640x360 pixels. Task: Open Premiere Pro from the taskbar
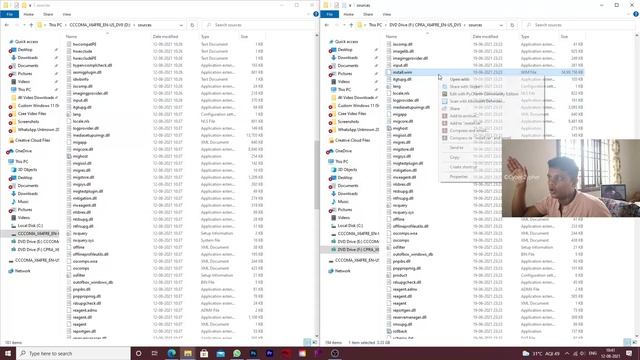pos(269,353)
